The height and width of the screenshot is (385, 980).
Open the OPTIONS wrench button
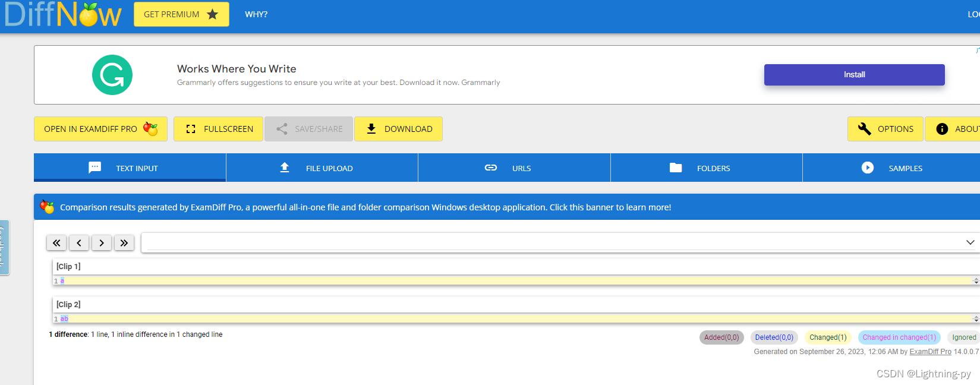(x=886, y=129)
